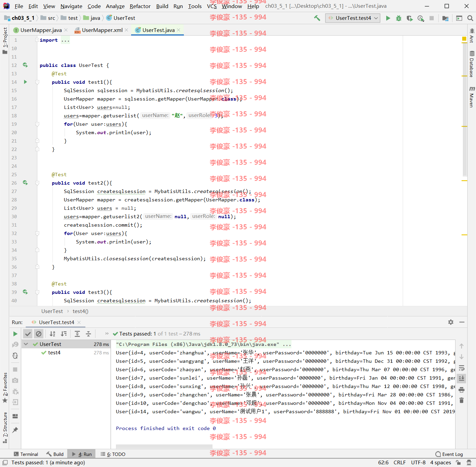Close the UserTest.java tab

178,30
